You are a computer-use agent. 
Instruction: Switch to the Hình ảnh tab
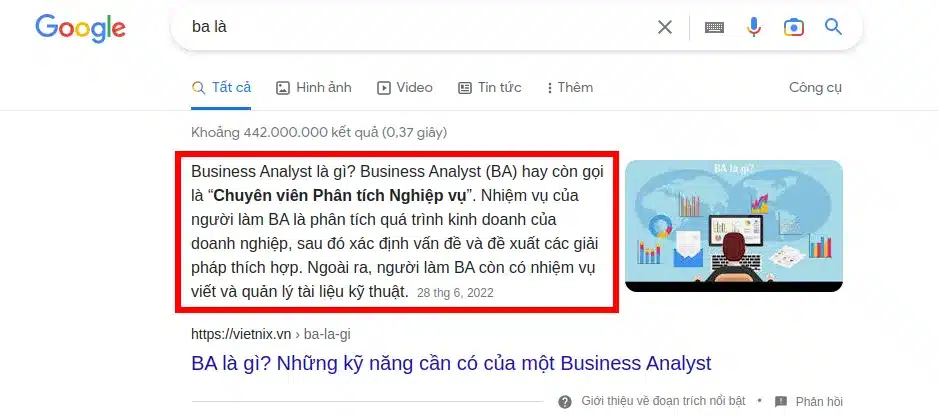coord(313,87)
